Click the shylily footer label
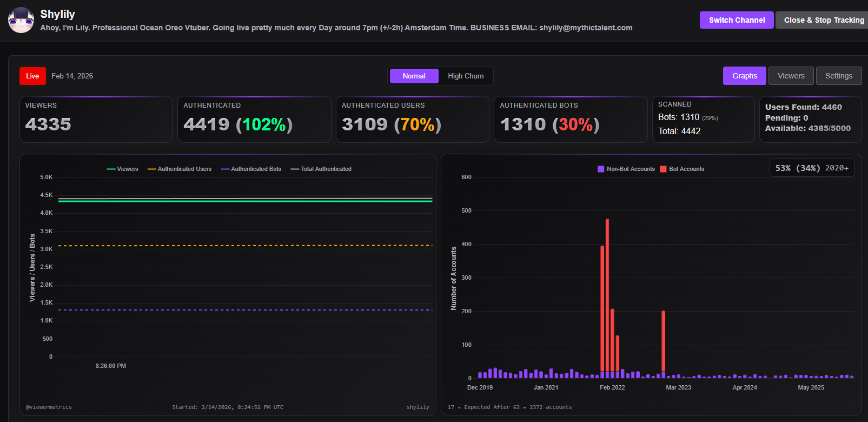 418,407
